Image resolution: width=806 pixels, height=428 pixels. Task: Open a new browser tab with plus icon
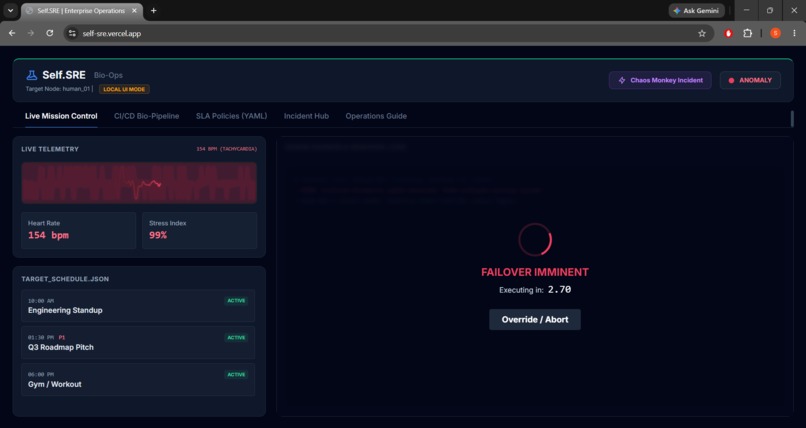tap(153, 10)
